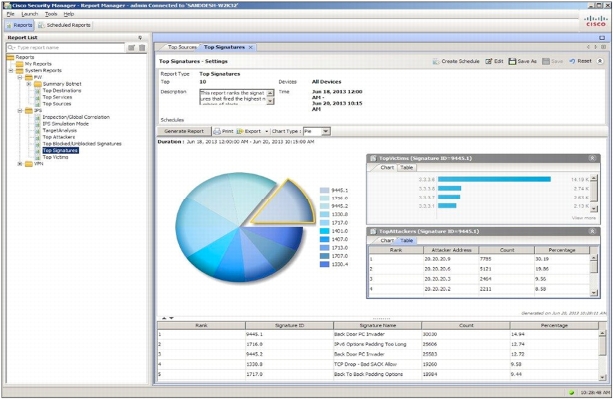This screenshot has height=400, width=614.
Task: Sort the signatures table by Signature Name column
Action: click(x=377, y=326)
